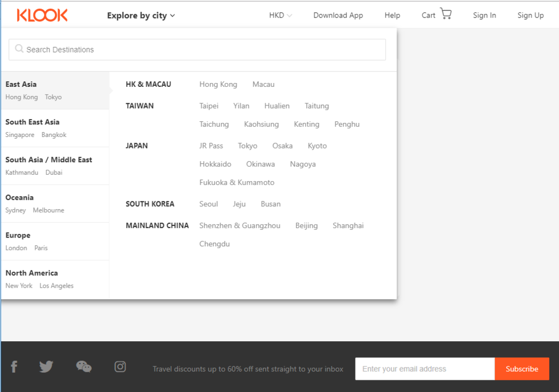559x392 pixels.
Task: Select Fukuoka & Kumamoto destination
Action: coord(237,182)
